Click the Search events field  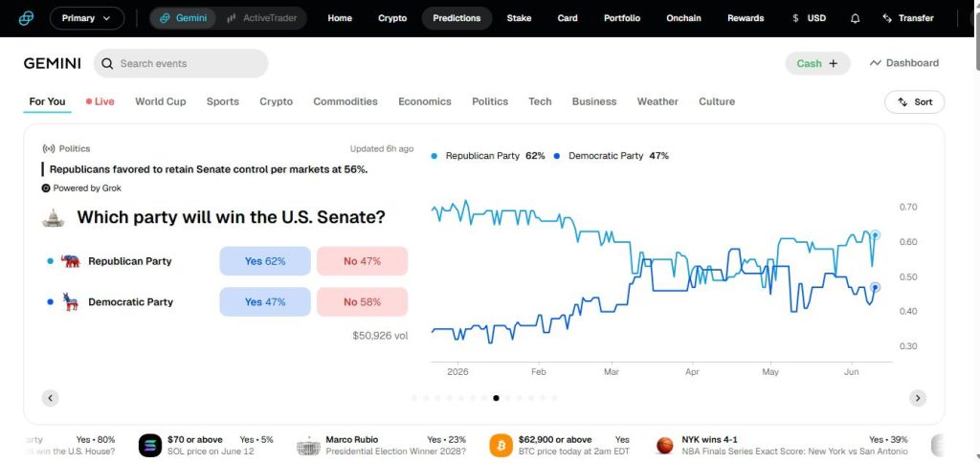181,63
